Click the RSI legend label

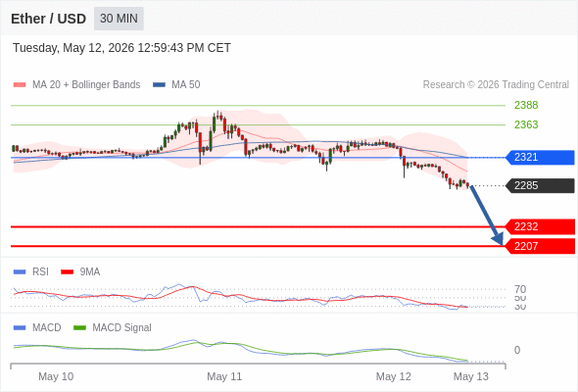click(x=40, y=272)
